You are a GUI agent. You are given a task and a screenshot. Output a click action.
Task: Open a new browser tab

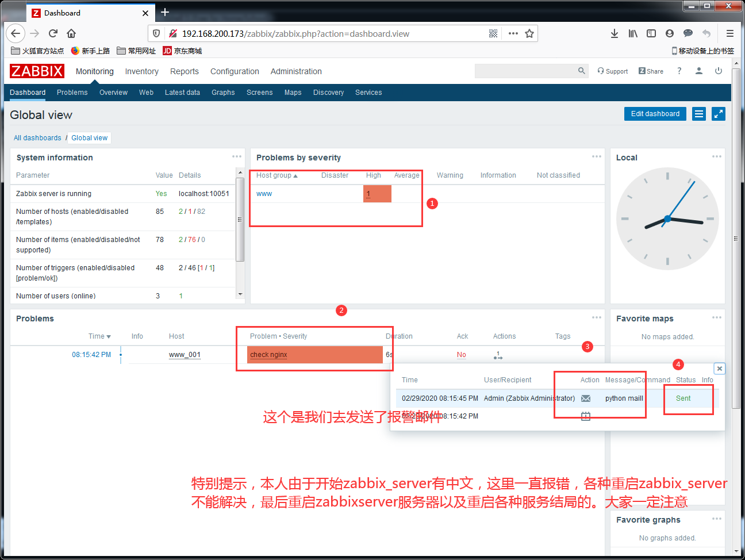(x=165, y=12)
